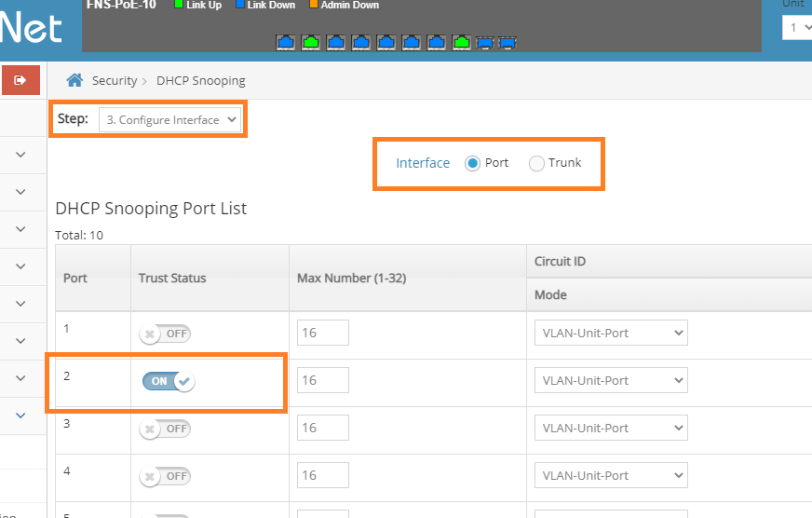This screenshot has width=812, height=518.
Task: Open Circuit ID Mode dropdown for port 2
Action: pyautogui.click(x=611, y=380)
